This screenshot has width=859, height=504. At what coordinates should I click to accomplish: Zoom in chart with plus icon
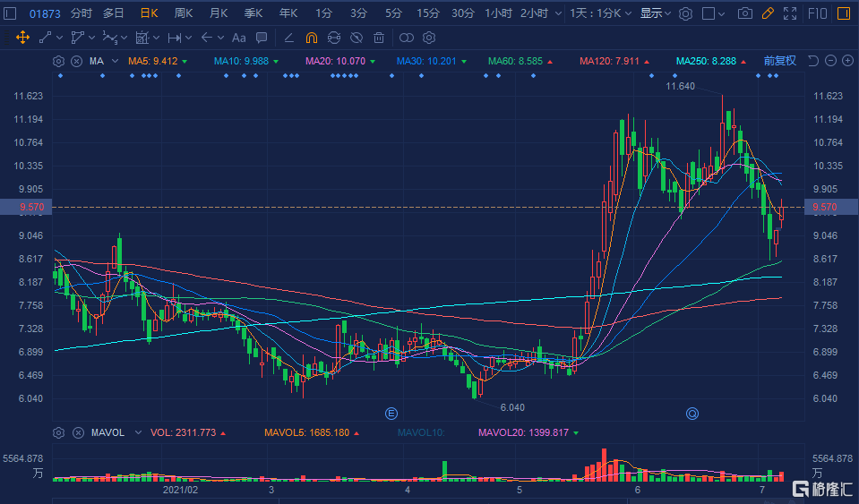[x=847, y=61]
